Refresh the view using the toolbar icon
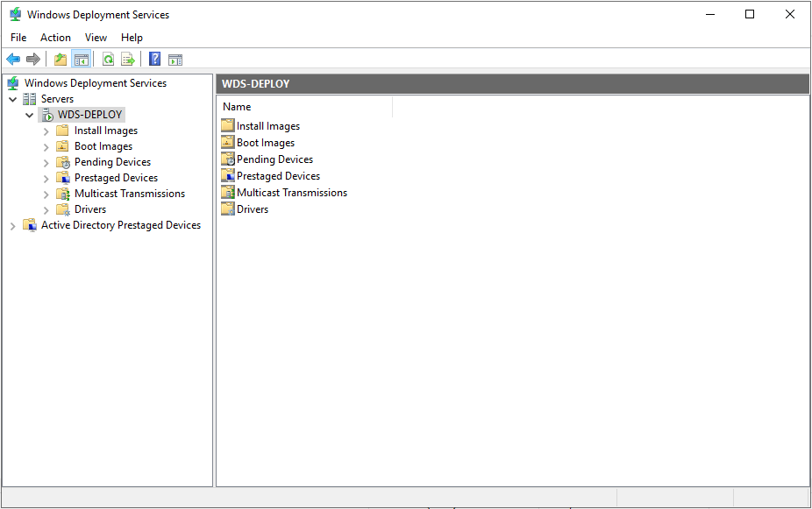812x509 pixels. [108, 60]
